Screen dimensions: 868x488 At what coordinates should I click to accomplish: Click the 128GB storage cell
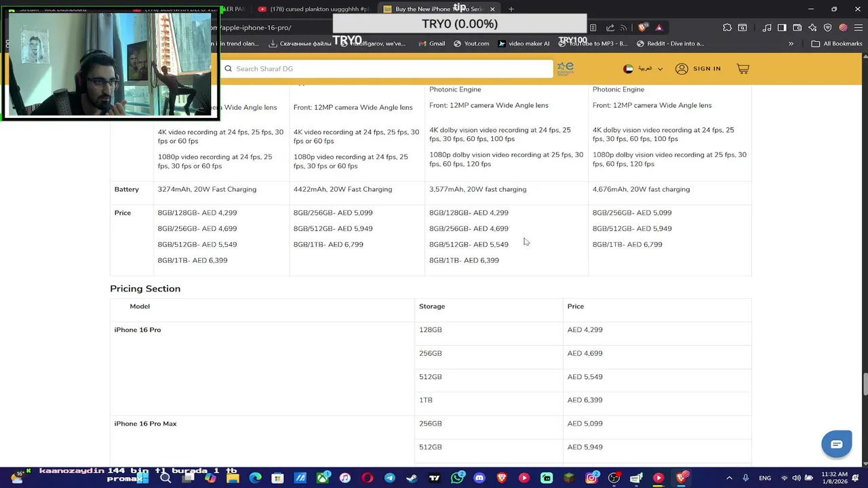(430, 330)
